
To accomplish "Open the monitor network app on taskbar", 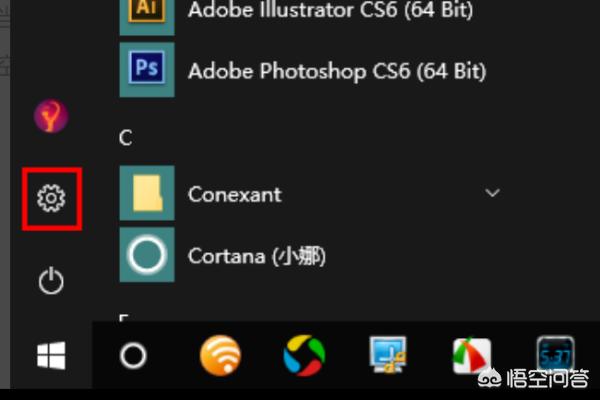I will [x=388, y=354].
